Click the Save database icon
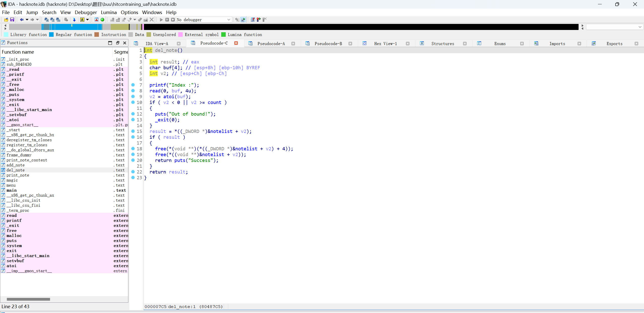The height and width of the screenshot is (313, 644). (x=12, y=20)
